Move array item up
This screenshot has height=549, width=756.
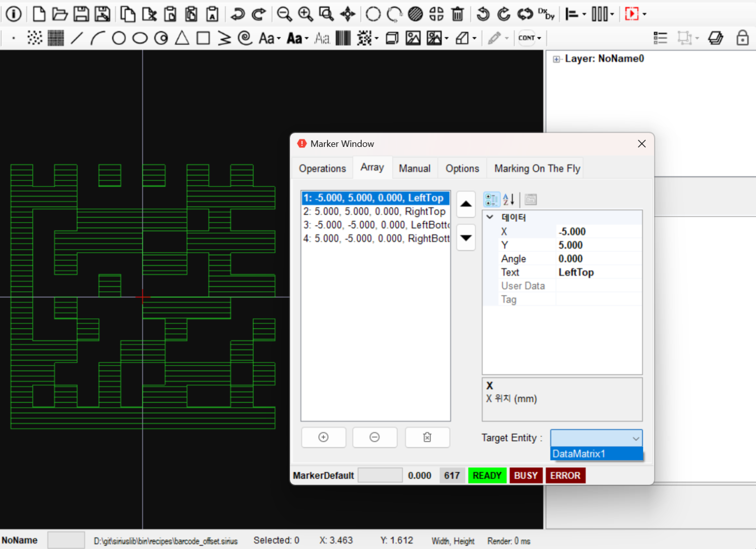click(466, 204)
